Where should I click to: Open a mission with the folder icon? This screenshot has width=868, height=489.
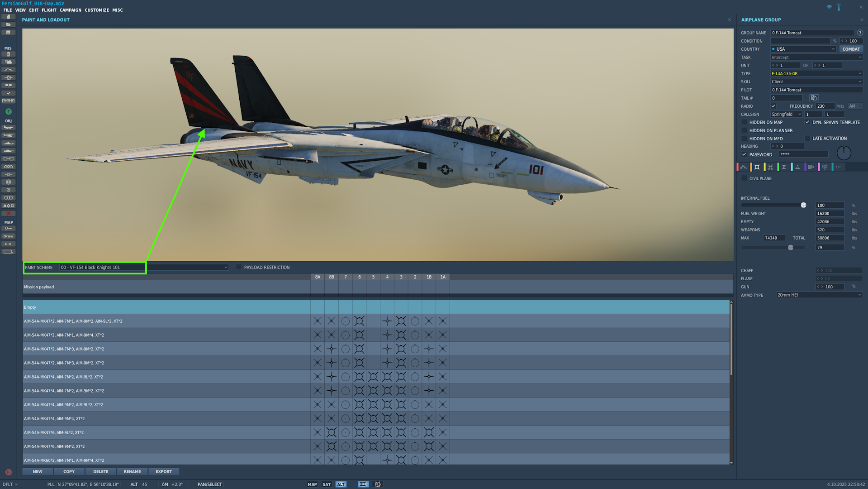(x=8, y=24)
